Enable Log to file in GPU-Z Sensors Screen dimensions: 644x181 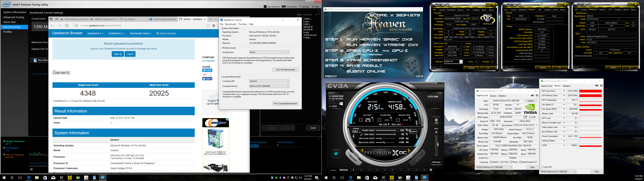click(x=542, y=167)
